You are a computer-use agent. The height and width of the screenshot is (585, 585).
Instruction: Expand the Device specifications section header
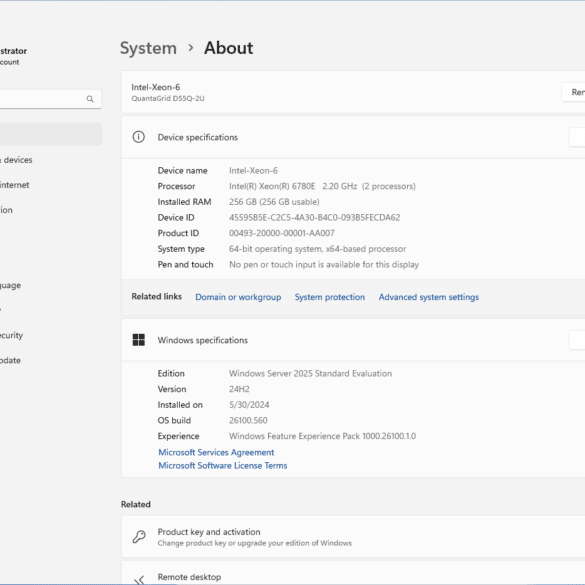[353, 137]
